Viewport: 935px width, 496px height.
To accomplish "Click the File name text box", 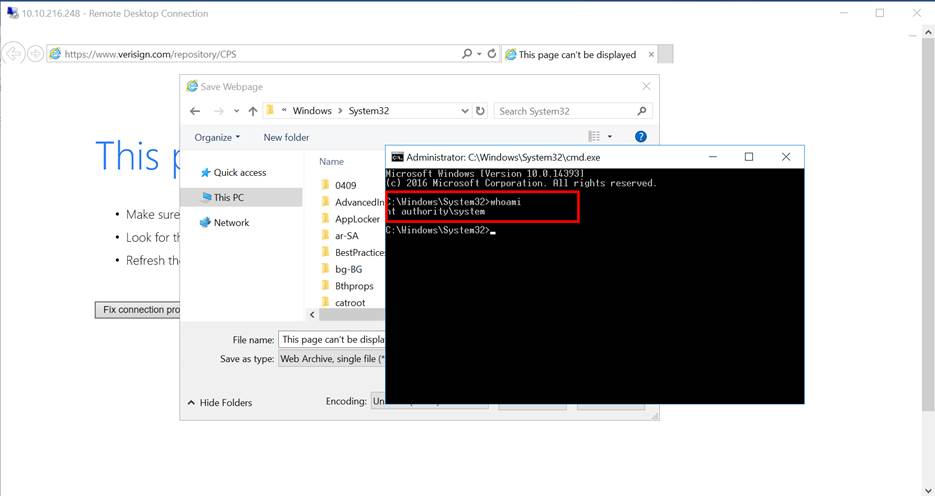I will 331,340.
